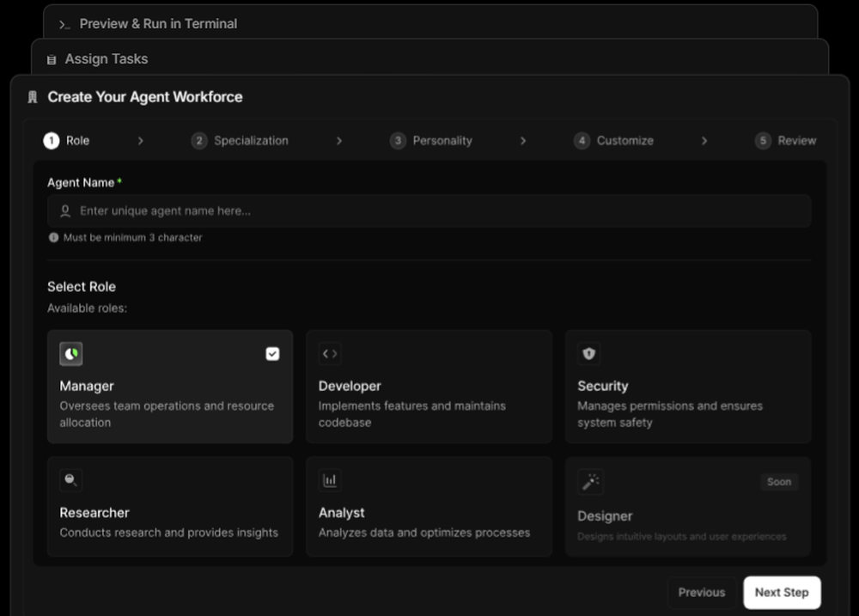Click the Security shield icon
Viewport: 859px width, 616px height.
coord(589,353)
